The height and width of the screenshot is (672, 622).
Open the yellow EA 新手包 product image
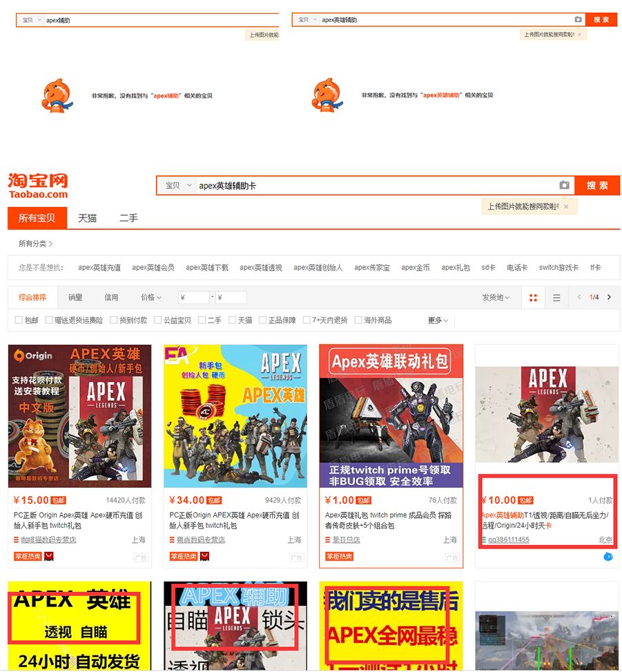[235, 416]
